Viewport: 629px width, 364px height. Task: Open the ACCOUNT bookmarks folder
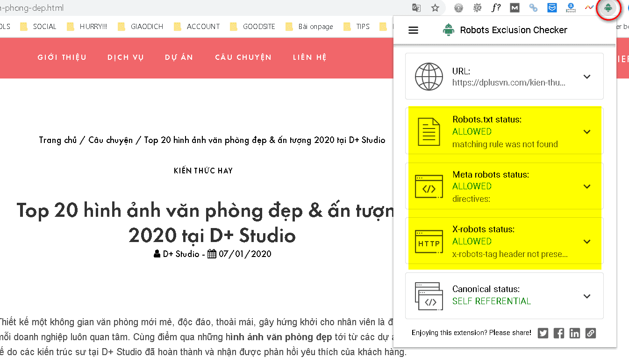[x=197, y=27]
